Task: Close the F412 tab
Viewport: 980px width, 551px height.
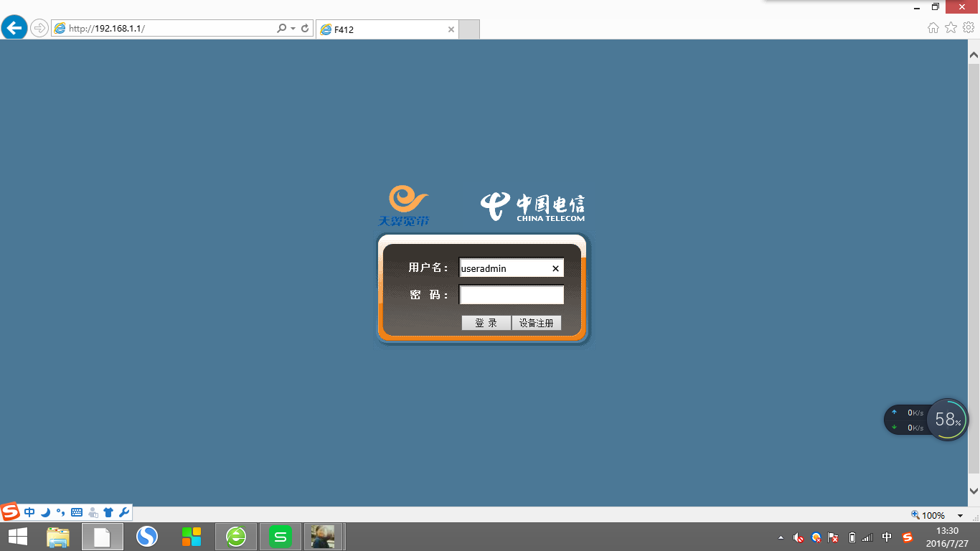Action: [451, 29]
